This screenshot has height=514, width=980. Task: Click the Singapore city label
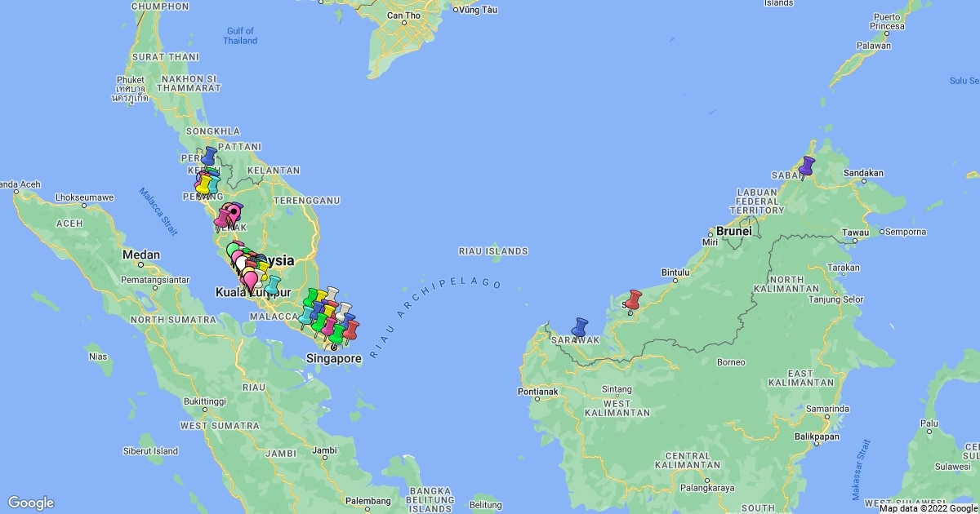(333, 358)
